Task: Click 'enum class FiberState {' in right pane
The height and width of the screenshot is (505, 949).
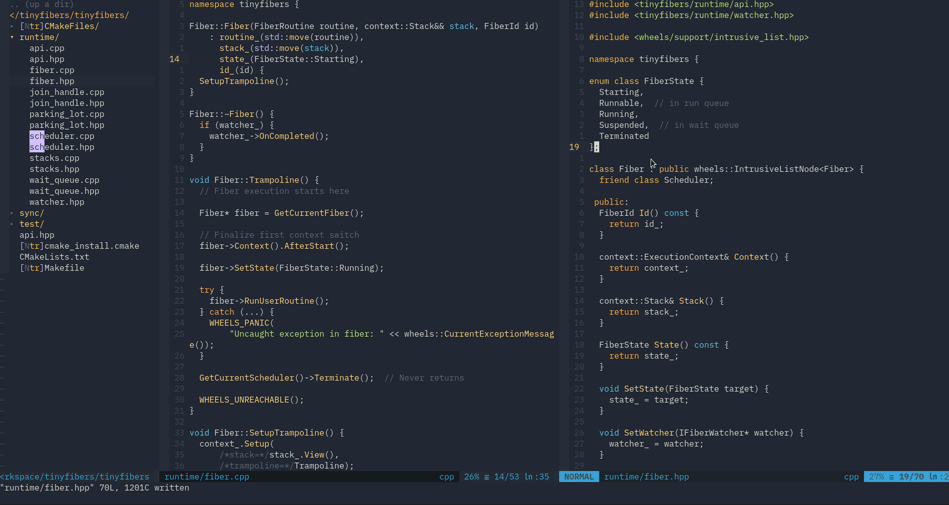Action: pyautogui.click(x=646, y=81)
